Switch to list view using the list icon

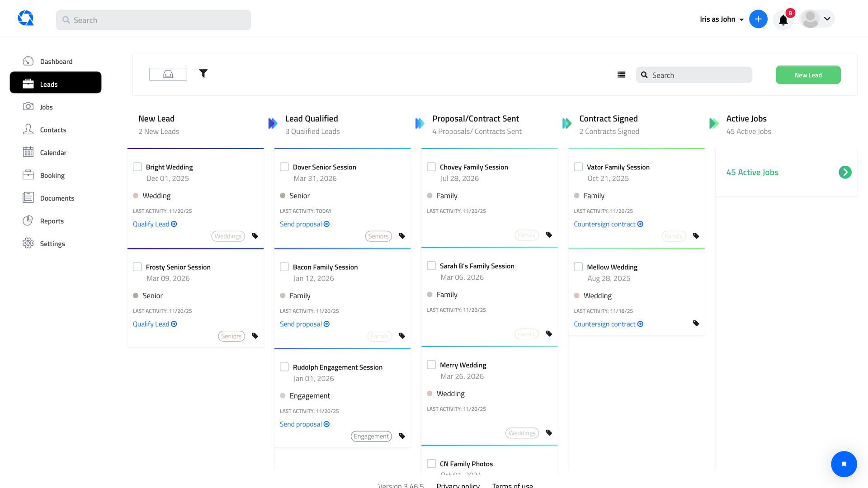click(621, 75)
